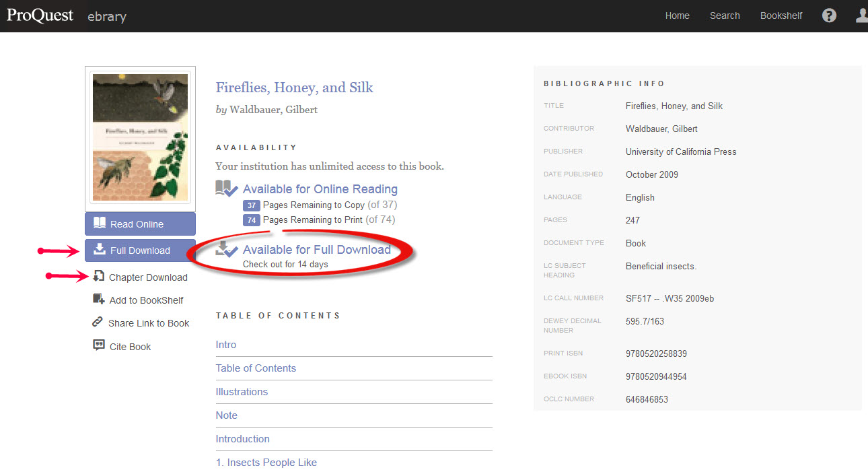Screen dimensions: 868x474
Task: Click the 37 pages remaining badge
Action: click(x=251, y=205)
